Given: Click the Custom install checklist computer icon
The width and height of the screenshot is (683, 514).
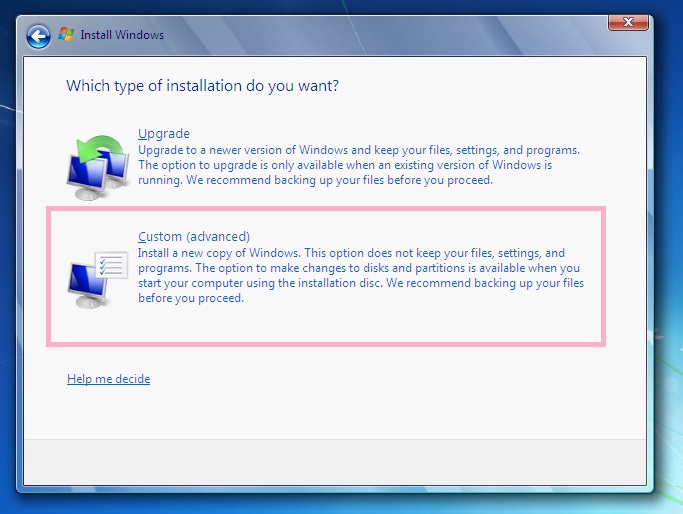Looking at the screenshot, I should (98, 279).
